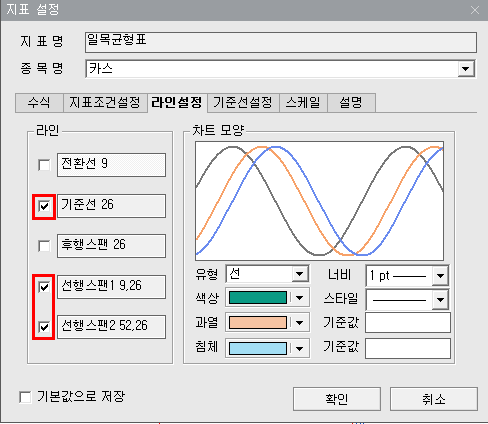Open the 색상 color dropdown arrow

300,298
